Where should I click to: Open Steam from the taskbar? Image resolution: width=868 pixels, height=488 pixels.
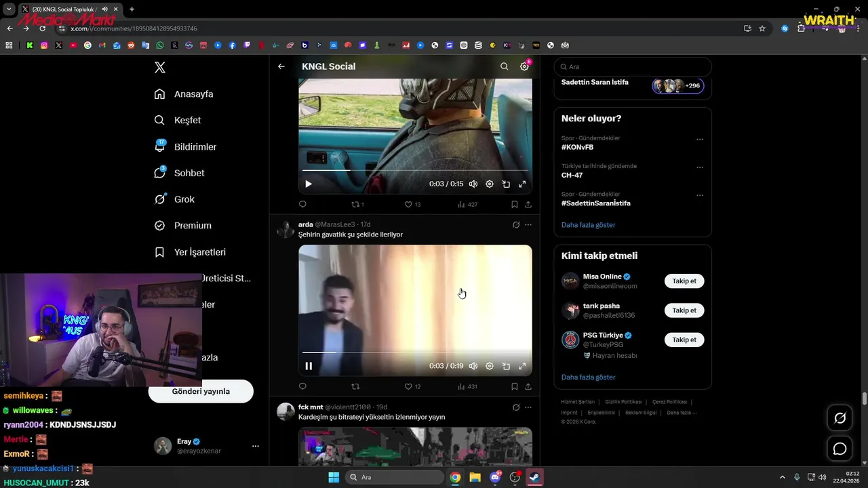click(534, 477)
